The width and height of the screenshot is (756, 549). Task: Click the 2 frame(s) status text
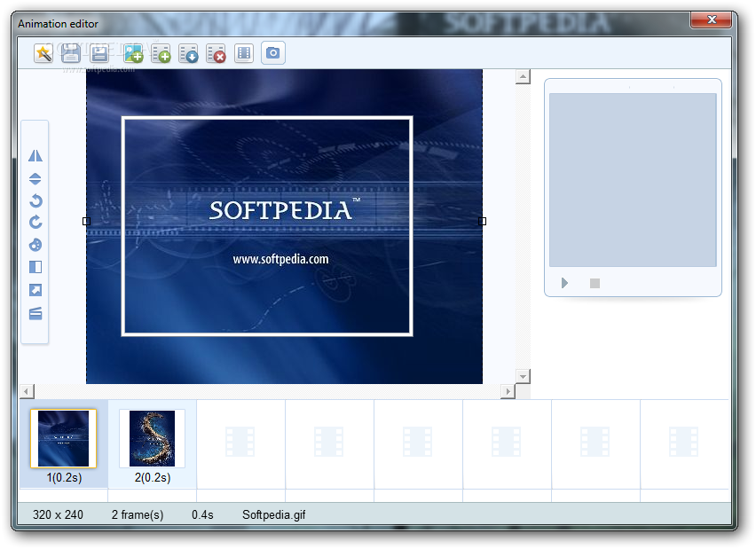[x=138, y=514]
